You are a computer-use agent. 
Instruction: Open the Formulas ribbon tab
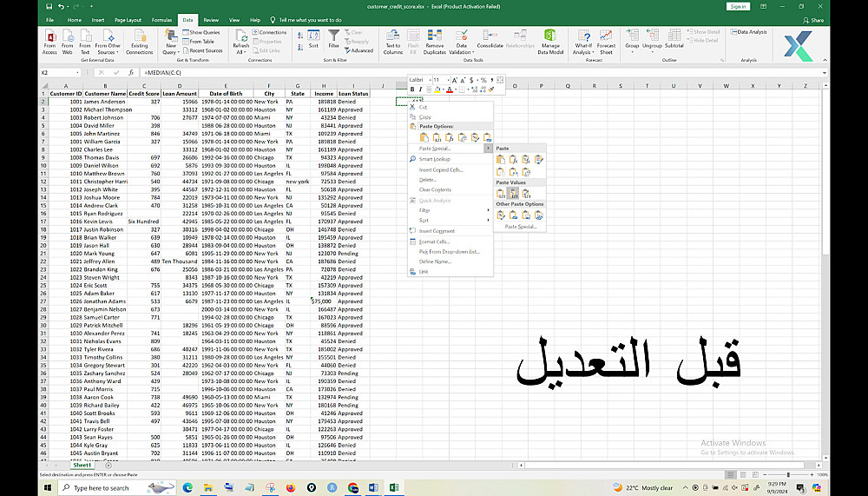click(161, 20)
